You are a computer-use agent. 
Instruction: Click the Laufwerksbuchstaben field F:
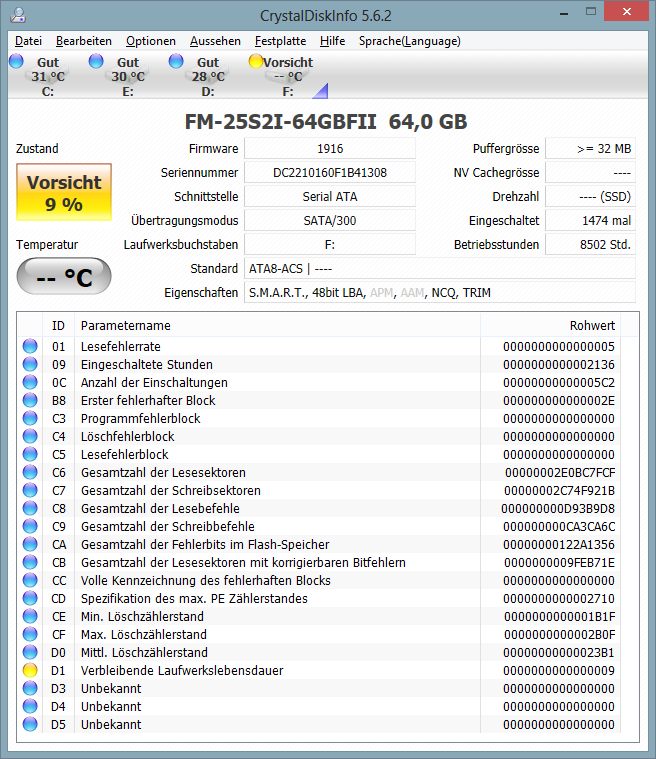coord(330,244)
